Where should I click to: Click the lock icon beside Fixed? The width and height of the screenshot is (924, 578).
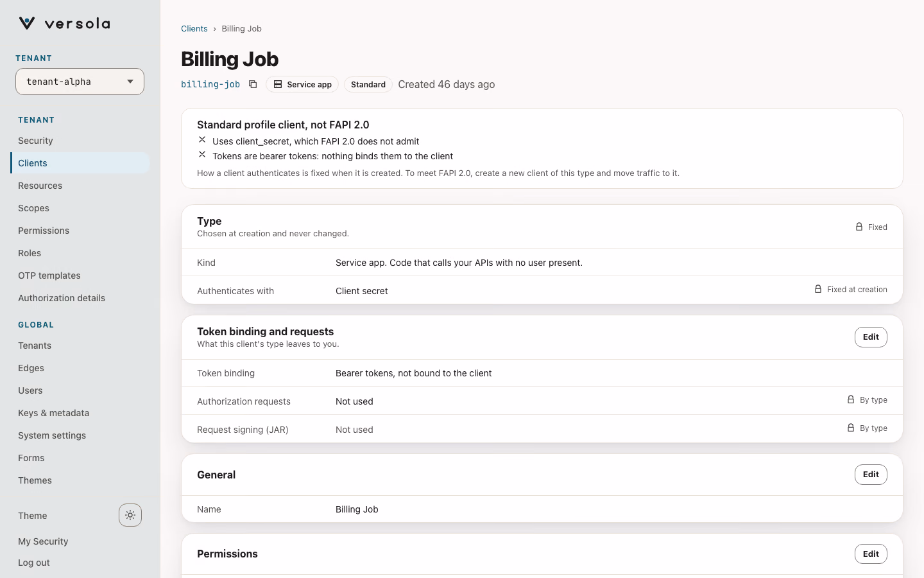tap(859, 227)
